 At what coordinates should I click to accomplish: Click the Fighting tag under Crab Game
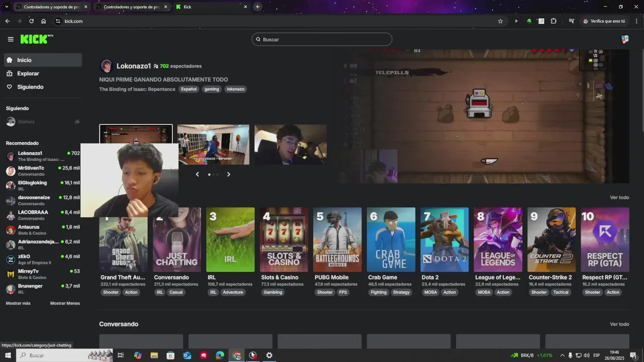[378, 292]
